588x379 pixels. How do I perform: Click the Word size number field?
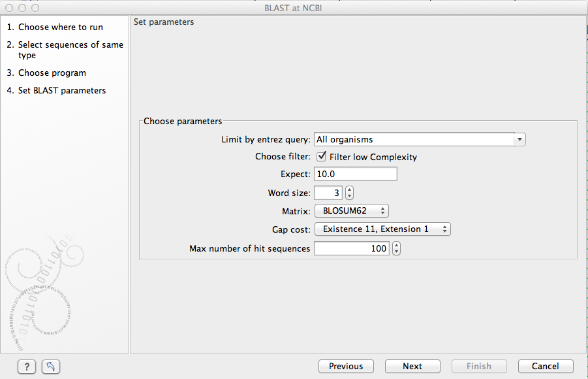(x=329, y=193)
